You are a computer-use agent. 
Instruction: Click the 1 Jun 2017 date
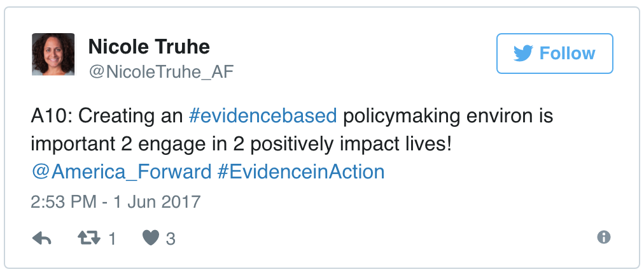point(155,203)
